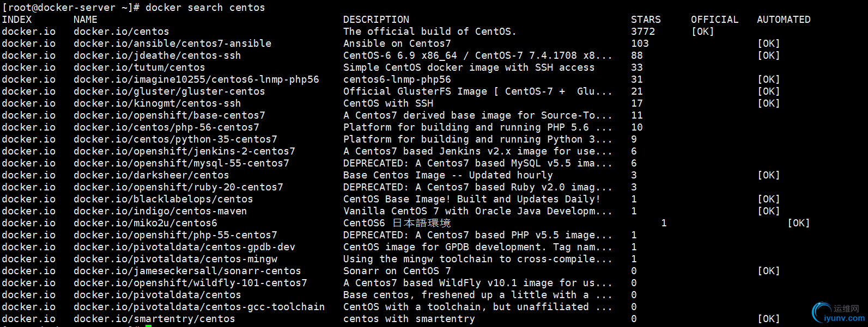Image resolution: width=868 pixels, height=327 pixels.
Task: Click docker.io/miko2u/centos6
Action: click(145, 223)
